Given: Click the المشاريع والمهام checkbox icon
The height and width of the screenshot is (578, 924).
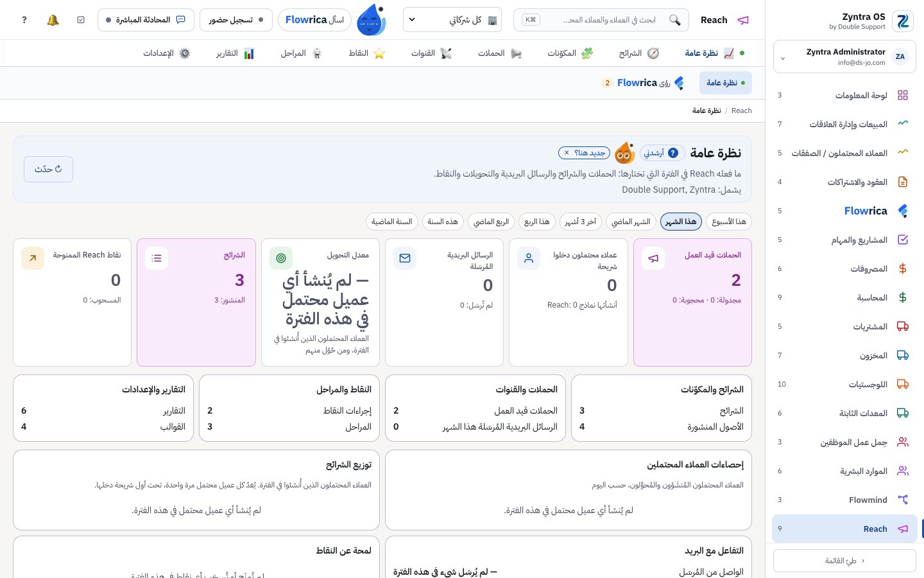Looking at the screenshot, I should 903,240.
